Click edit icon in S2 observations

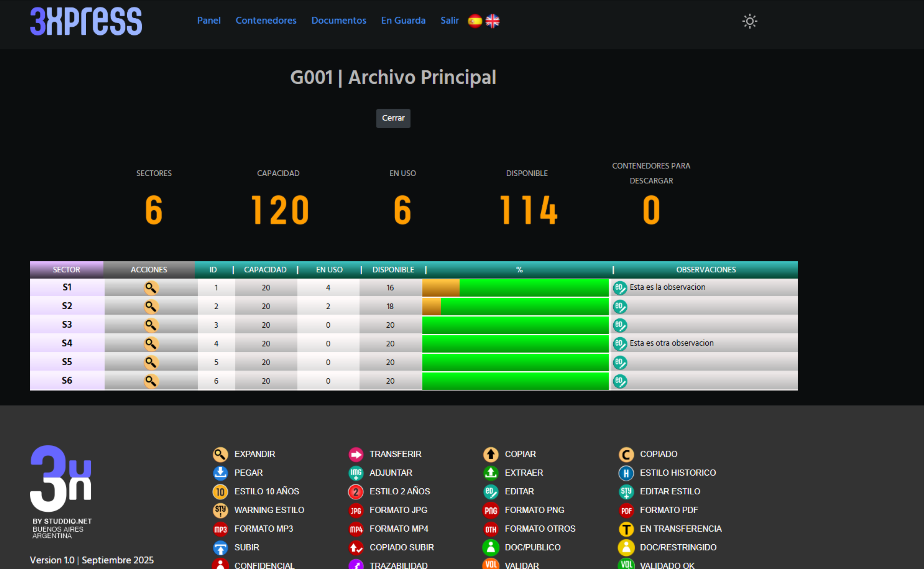point(619,307)
